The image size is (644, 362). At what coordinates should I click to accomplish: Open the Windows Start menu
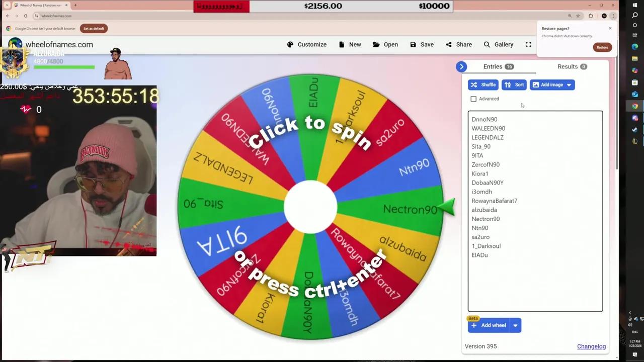coord(634,5)
